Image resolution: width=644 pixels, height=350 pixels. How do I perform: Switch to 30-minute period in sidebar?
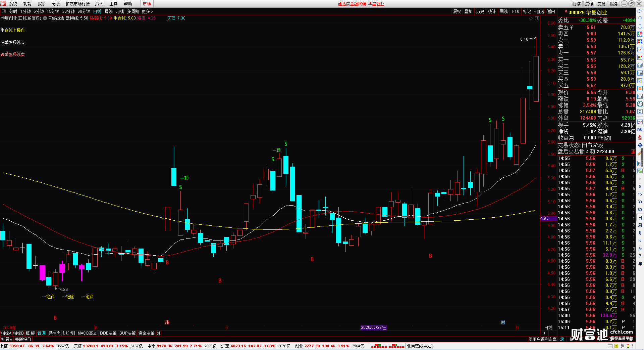pyautogui.click(x=640, y=202)
